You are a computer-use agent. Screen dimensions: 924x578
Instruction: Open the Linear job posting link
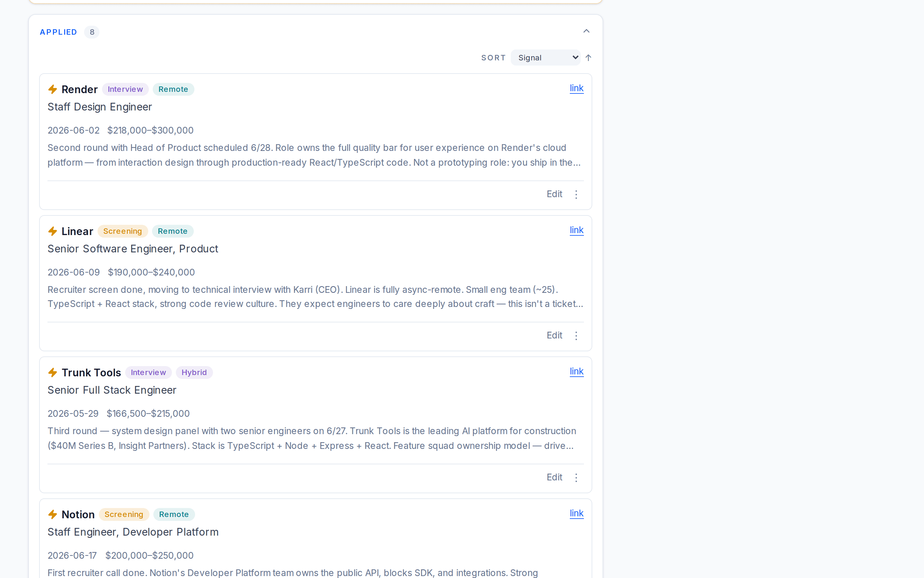point(577,230)
